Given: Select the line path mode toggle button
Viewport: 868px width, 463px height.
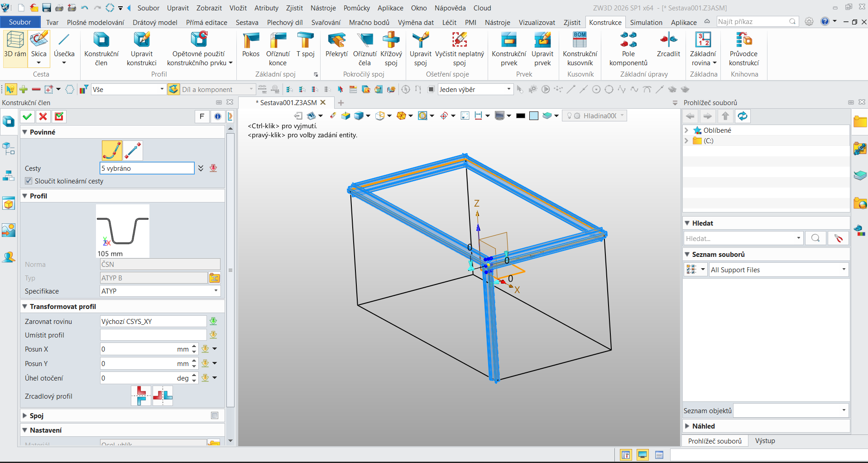Looking at the screenshot, I should (133, 151).
